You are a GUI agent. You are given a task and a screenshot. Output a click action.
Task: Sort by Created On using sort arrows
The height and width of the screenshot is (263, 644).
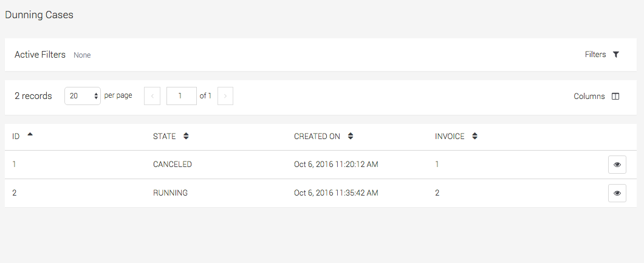pyautogui.click(x=351, y=137)
